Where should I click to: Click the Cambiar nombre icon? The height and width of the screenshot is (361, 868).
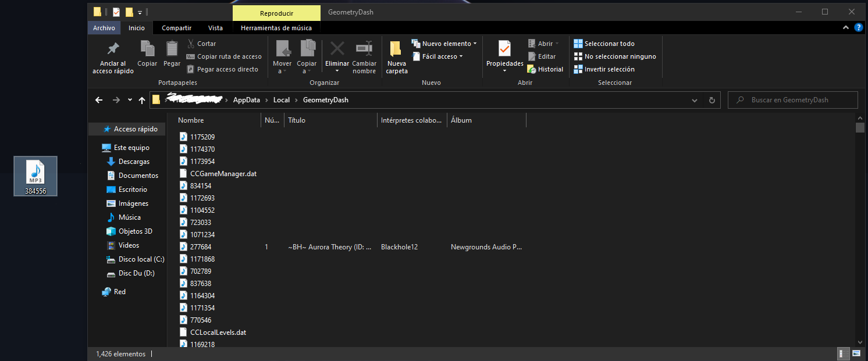[x=364, y=48]
